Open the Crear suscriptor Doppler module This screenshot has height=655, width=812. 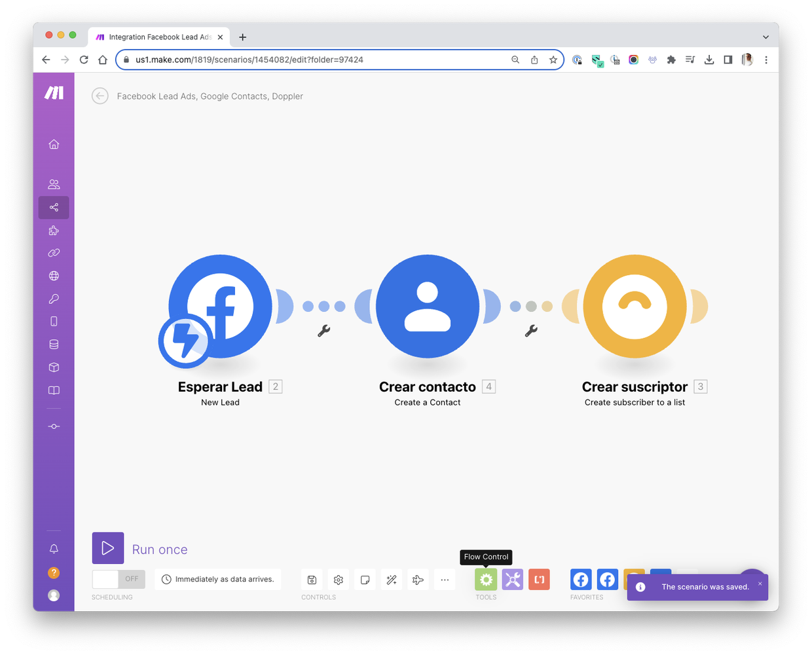coord(635,307)
